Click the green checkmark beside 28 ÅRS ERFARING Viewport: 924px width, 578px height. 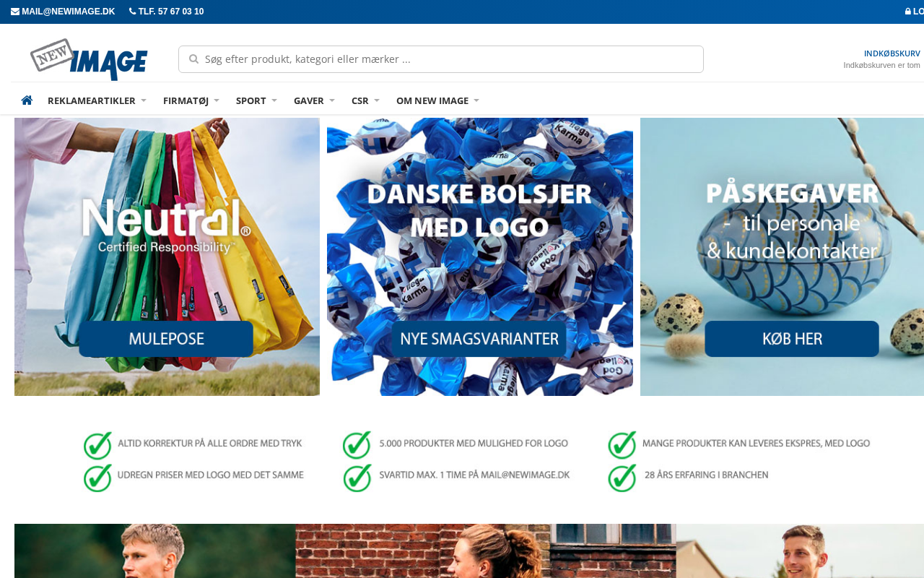[622, 478]
